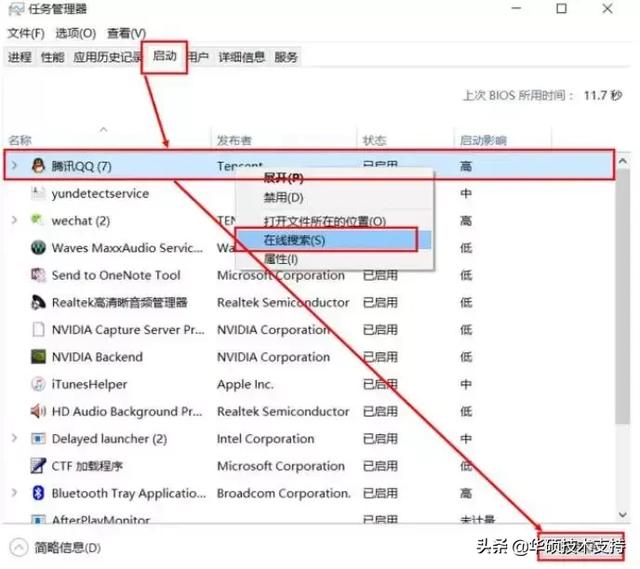Click the CTF 加载程序 pen icon

point(38,466)
